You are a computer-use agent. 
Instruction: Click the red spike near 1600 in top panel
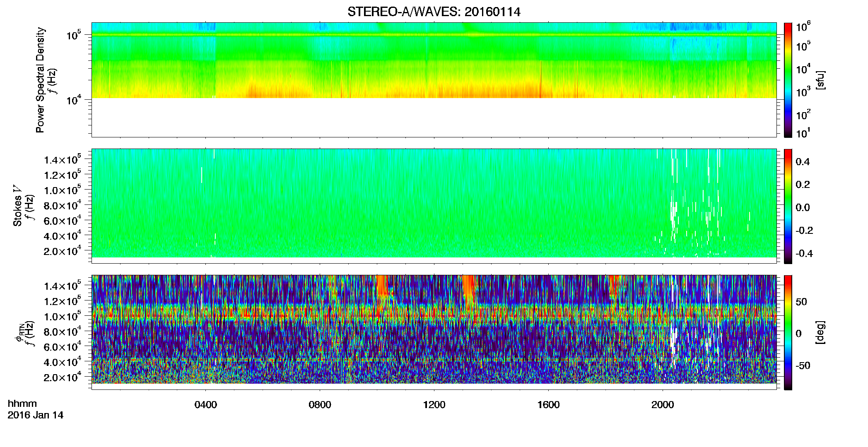[x=541, y=79]
